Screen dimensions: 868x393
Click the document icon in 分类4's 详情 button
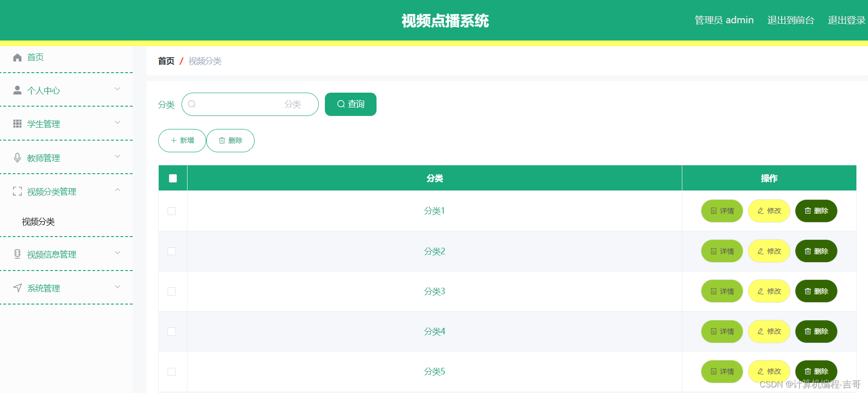(x=713, y=332)
